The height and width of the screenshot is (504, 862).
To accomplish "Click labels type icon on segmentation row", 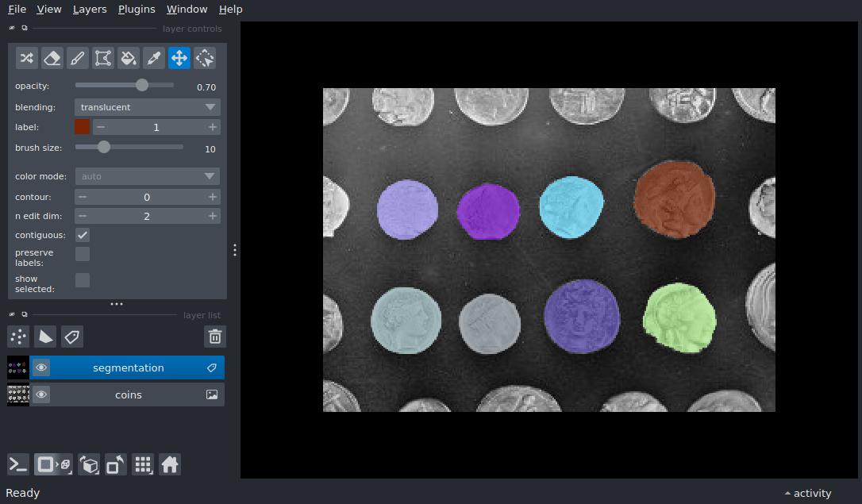I will pyautogui.click(x=212, y=367).
